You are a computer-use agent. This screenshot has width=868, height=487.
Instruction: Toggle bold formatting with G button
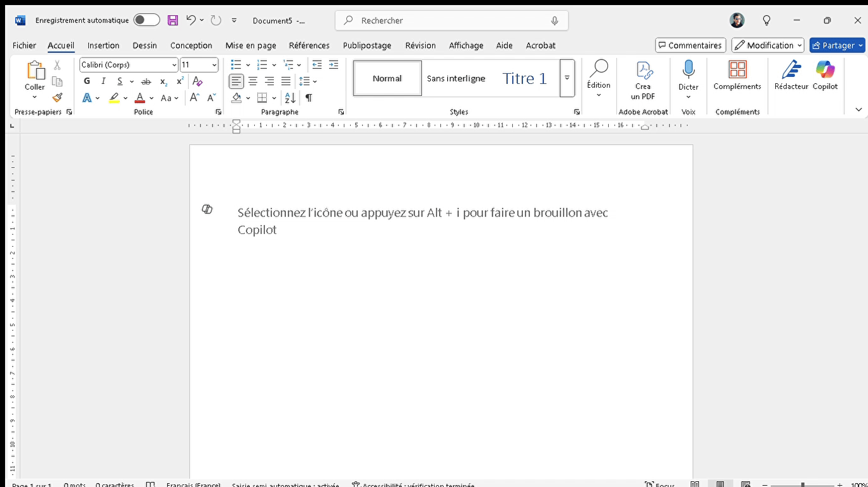tap(87, 81)
